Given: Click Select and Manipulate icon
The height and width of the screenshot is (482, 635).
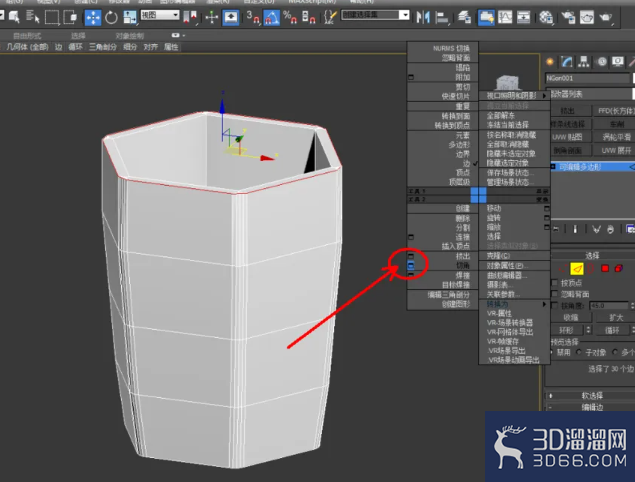Looking at the screenshot, I should click(x=211, y=17).
